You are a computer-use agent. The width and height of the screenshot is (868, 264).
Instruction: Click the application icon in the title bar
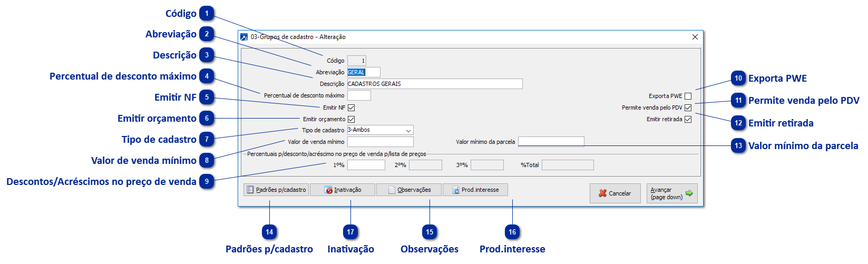click(x=244, y=37)
